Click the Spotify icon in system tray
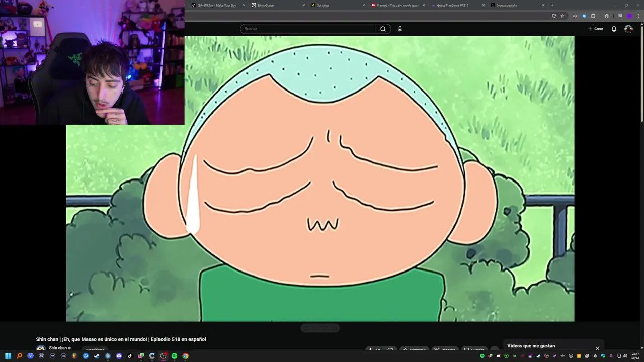Image resolution: width=644 pixels, height=362 pixels. point(482,356)
